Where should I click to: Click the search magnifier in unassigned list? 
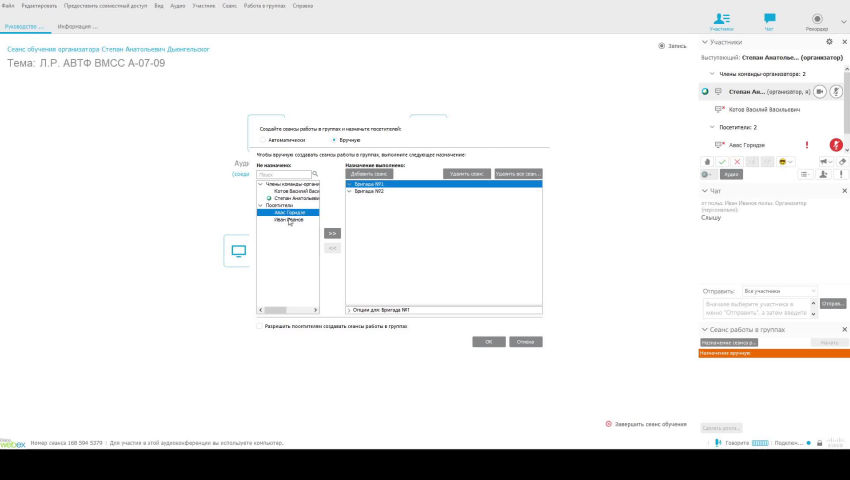point(314,173)
